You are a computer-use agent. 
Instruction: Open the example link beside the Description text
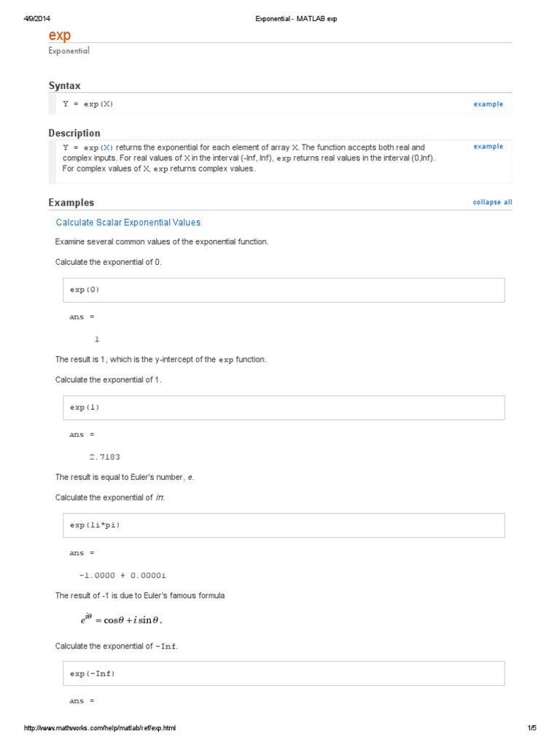(488, 147)
